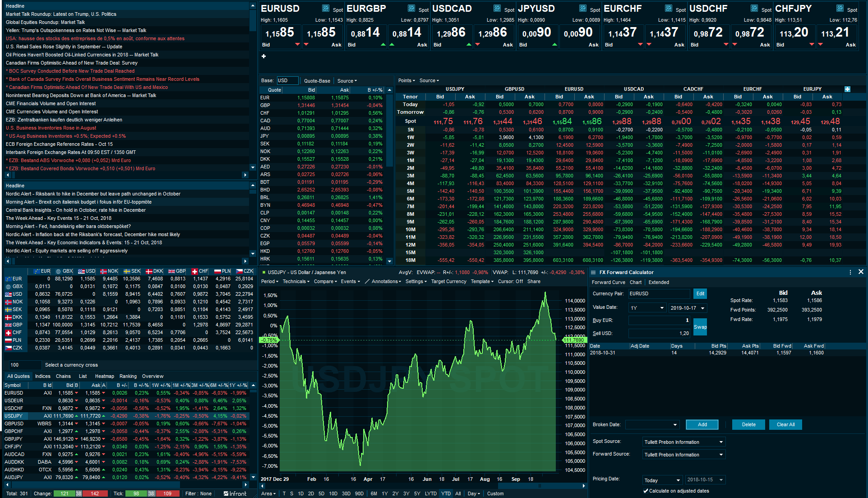Open the Points dropdown in forward table
Viewport: 868px width, 498px height.
(406, 80)
